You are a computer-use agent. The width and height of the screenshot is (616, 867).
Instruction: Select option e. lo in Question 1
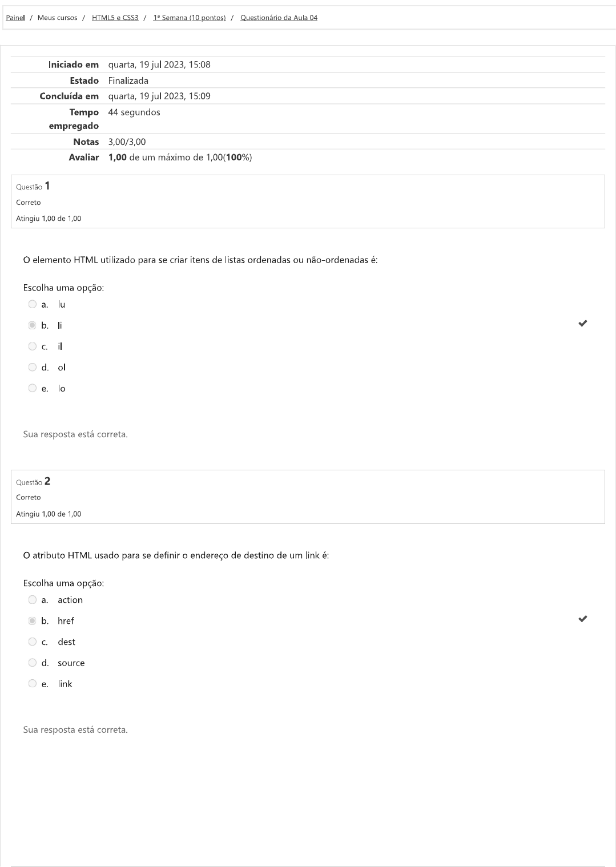pyautogui.click(x=33, y=389)
